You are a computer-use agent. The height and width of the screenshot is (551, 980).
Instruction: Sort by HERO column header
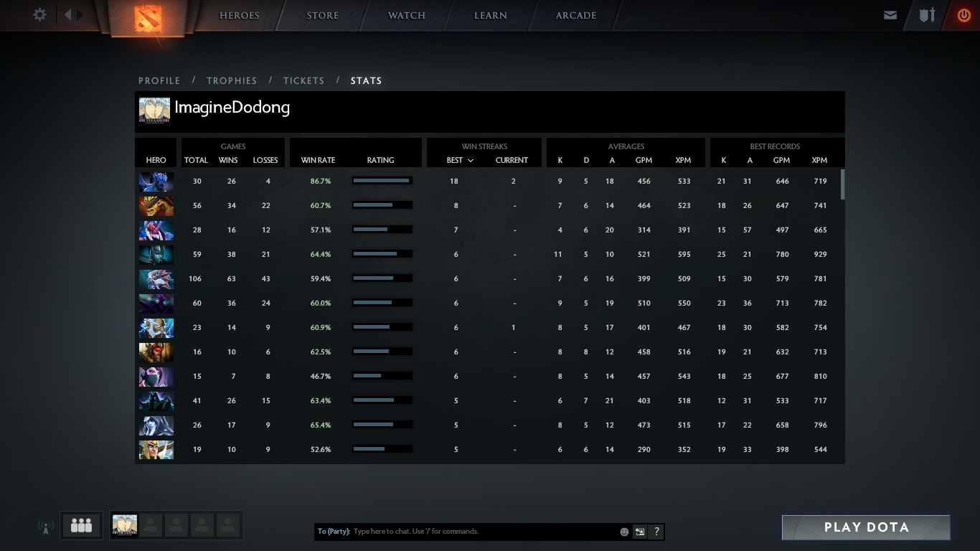[x=156, y=160]
